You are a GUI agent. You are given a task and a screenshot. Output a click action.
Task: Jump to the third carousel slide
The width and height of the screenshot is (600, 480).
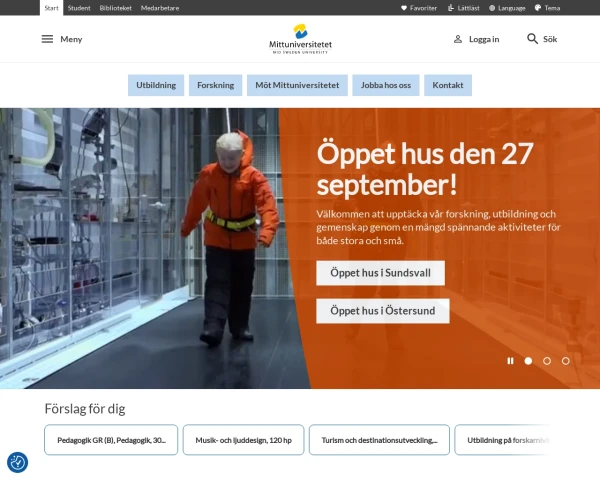click(566, 361)
